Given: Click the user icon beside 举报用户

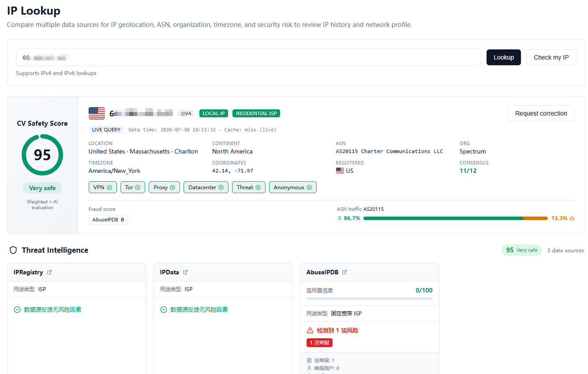Looking at the screenshot, I should 309,368.
